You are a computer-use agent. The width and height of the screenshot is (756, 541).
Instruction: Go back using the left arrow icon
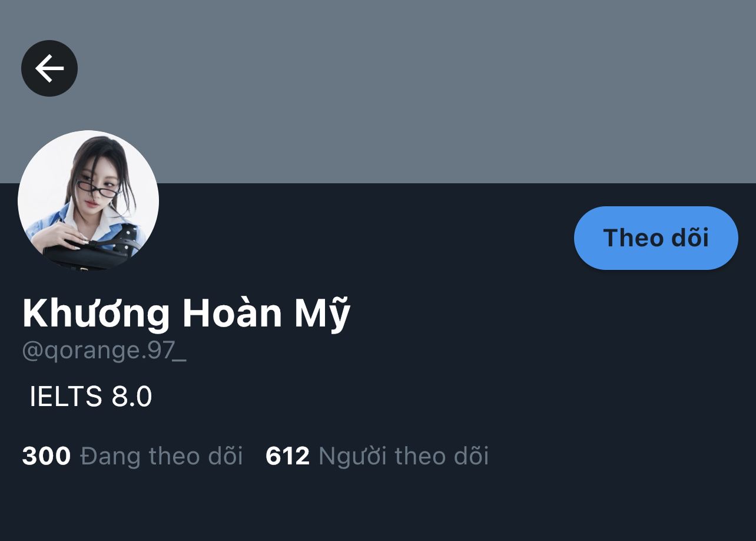pos(49,68)
